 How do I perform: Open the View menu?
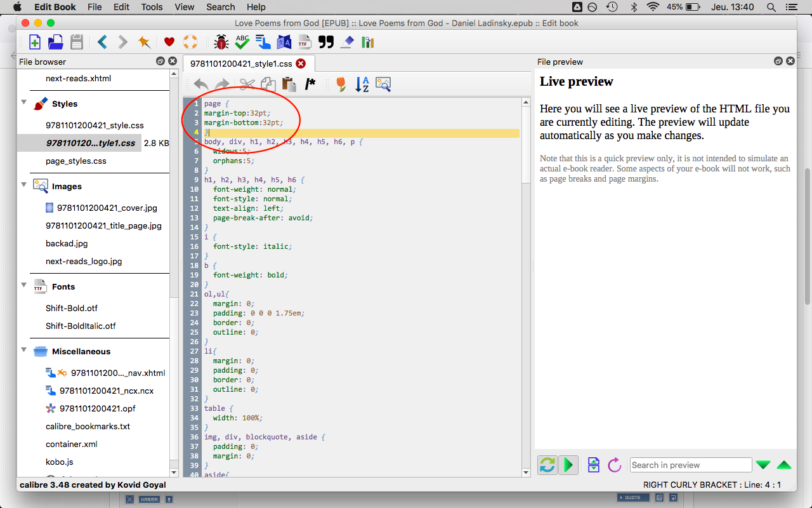click(185, 7)
